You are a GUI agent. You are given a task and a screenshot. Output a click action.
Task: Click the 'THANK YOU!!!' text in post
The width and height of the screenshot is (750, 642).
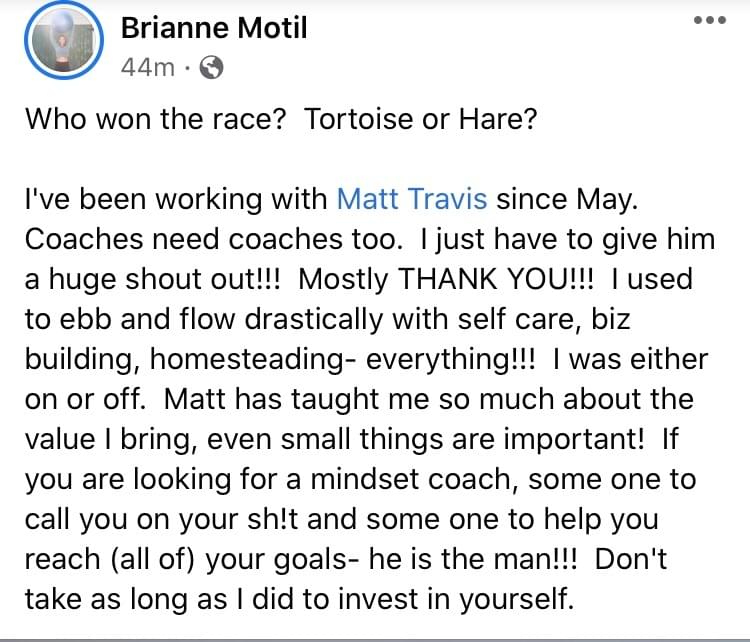tap(495, 279)
